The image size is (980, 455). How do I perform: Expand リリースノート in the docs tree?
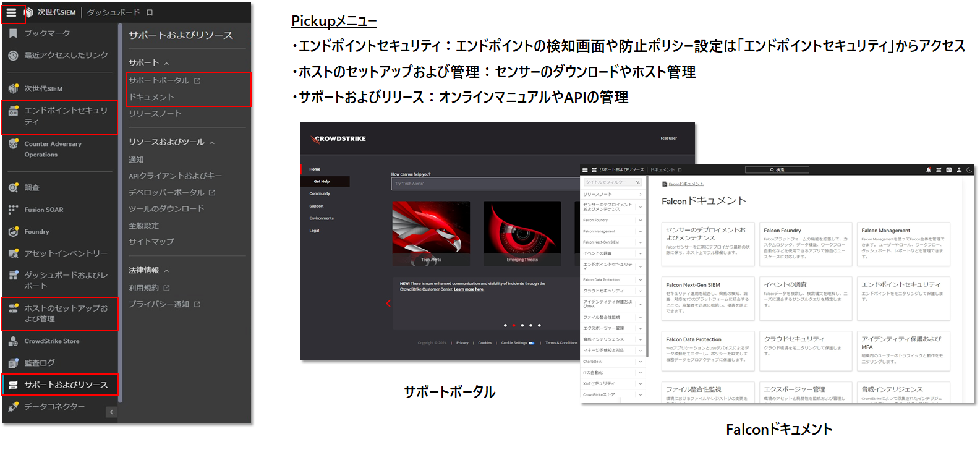pyautogui.click(x=641, y=195)
